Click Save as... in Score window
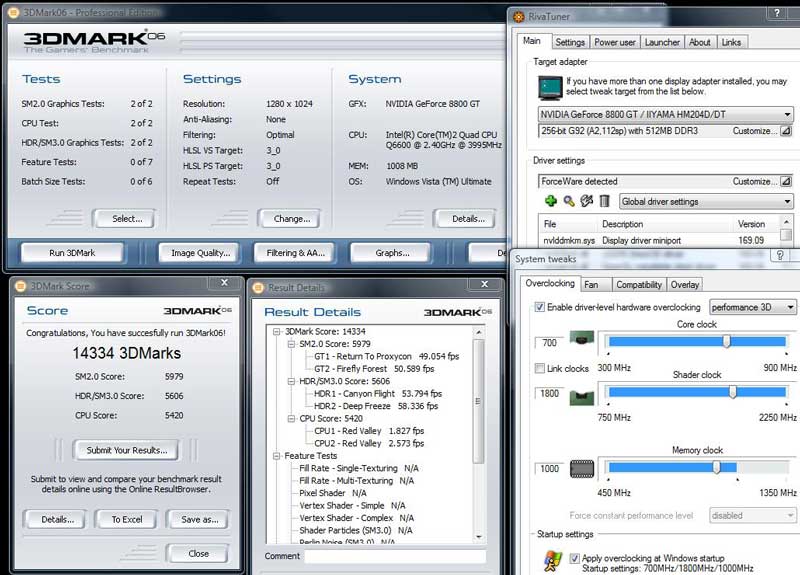This screenshot has width=800, height=575. [199, 519]
